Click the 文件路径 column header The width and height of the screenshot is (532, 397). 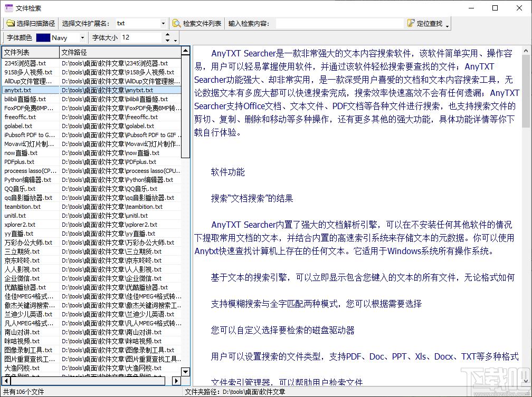pos(119,52)
